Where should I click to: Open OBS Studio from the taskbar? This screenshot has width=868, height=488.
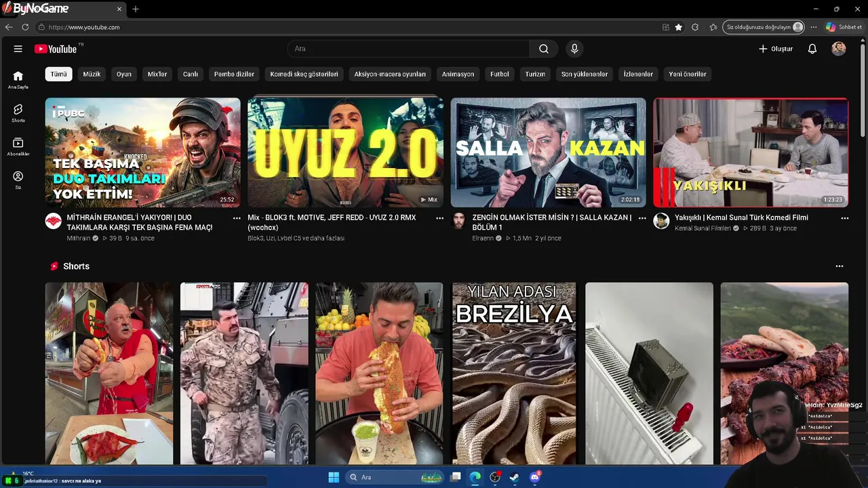[495, 477]
